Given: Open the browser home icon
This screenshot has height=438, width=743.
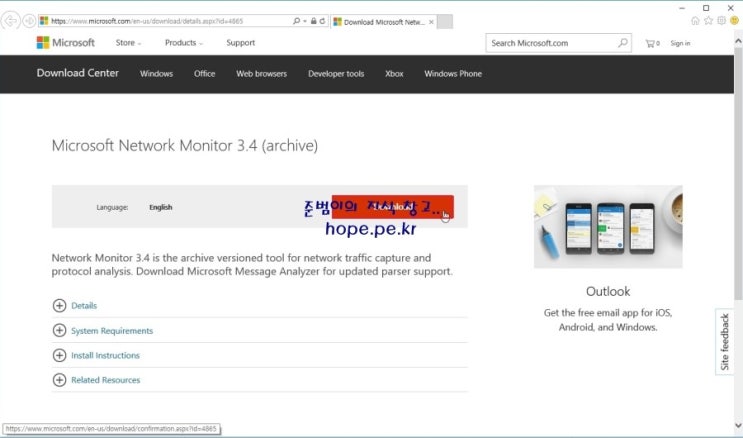Looking at the screenshot, I should (x=695, y=20).
